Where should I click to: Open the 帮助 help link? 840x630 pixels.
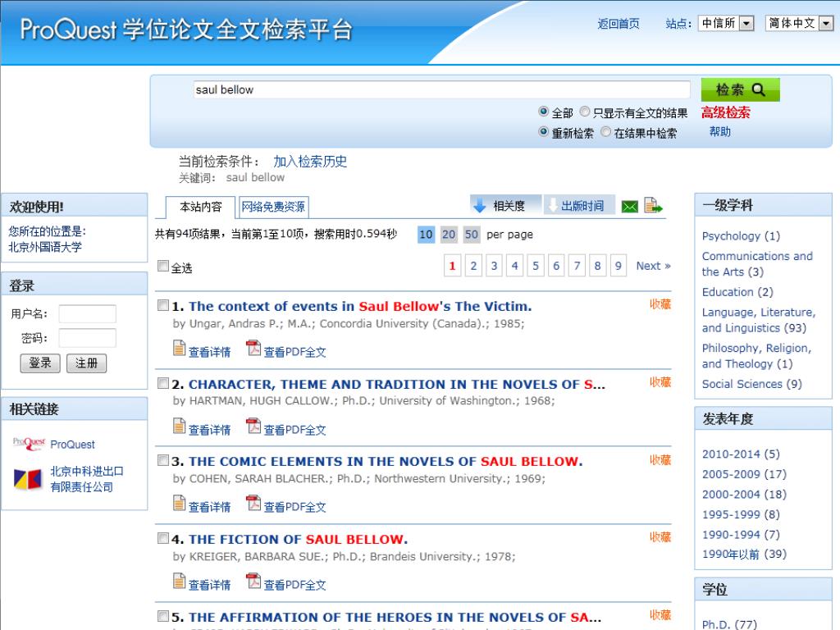[720, 132]
